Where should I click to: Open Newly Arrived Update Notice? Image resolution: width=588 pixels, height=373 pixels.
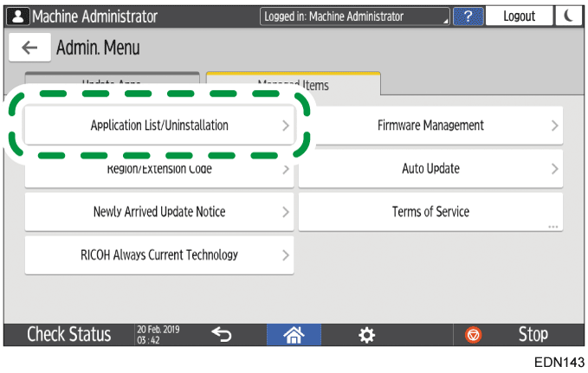pos(159,211)
